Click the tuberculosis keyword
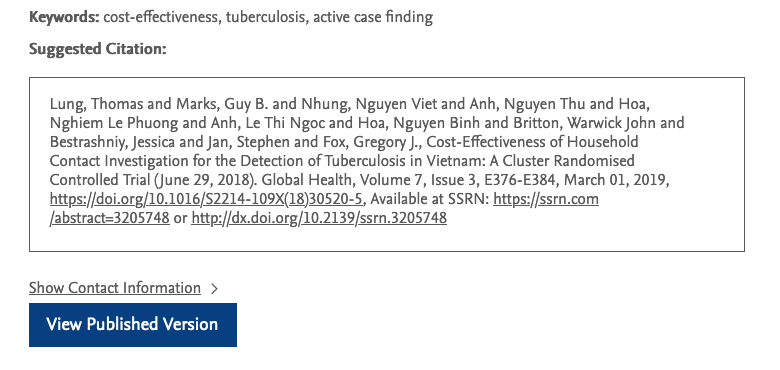 (266, 17)
